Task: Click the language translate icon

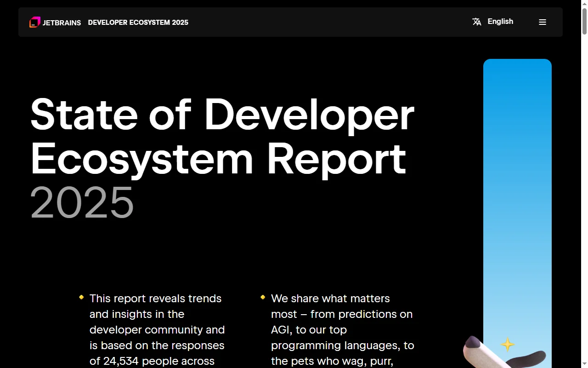Action: 477,22
